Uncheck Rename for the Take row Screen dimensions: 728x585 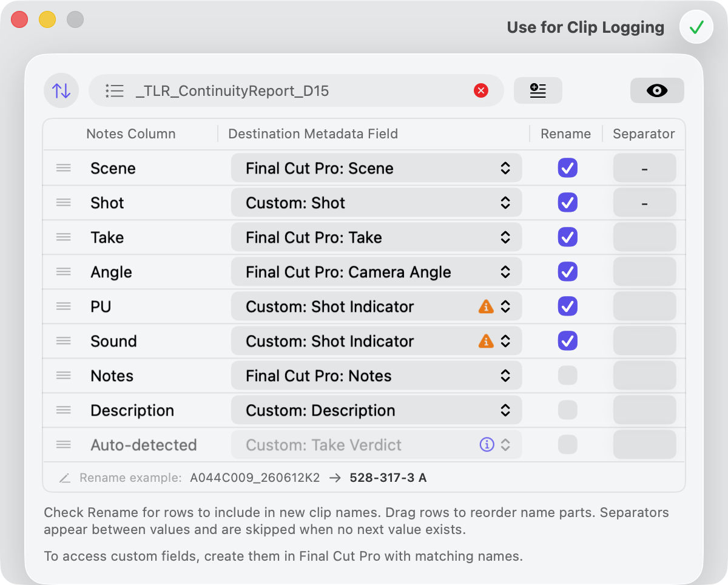568,237
